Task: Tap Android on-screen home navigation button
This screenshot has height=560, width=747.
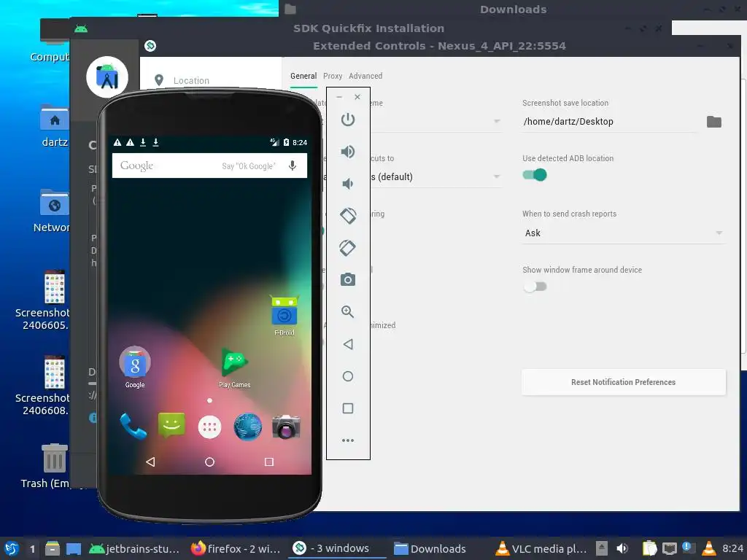Action: (209, 462)
